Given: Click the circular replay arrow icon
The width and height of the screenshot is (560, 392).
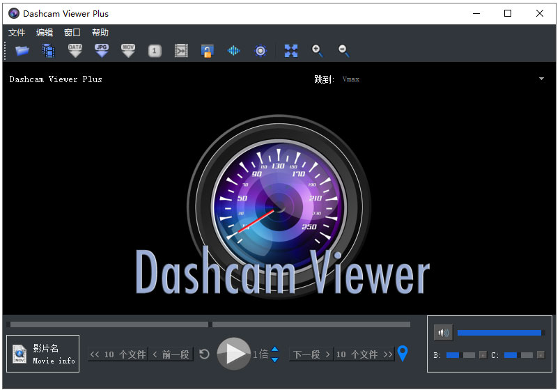Looking at the screenshot, I should click(x=204, y=354).
